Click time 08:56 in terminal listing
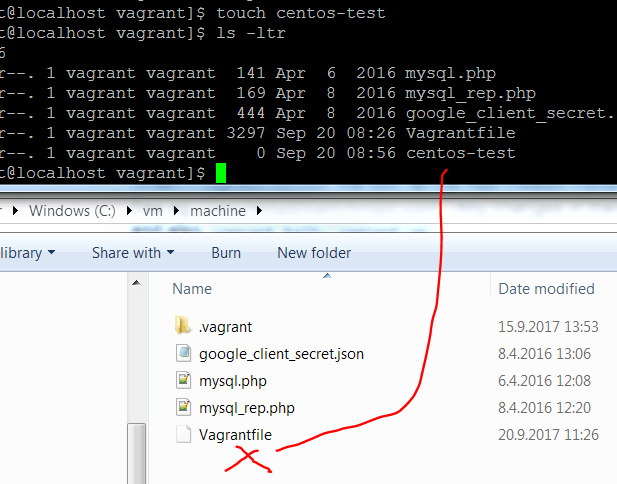Image resolution: width=617 pixels, height=484 pixels. 371,153
